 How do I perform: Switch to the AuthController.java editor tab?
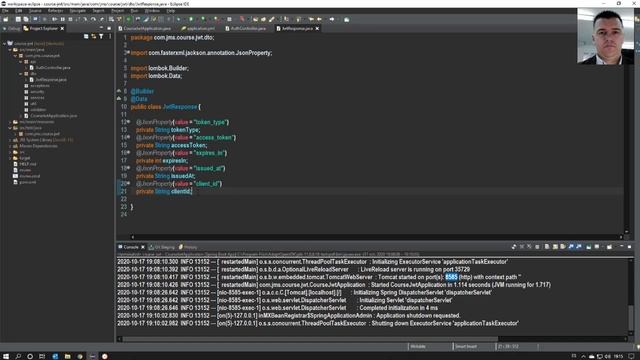[x=249, y=29]
